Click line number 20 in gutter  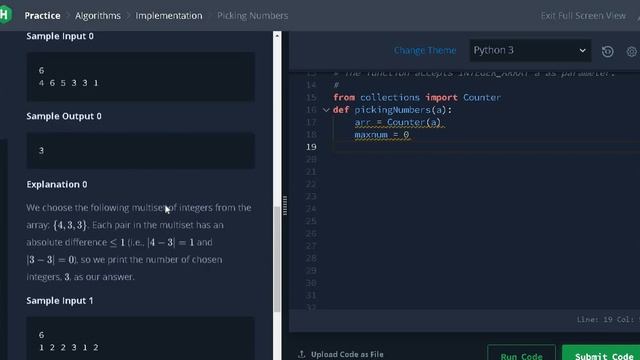pos(311,159)
